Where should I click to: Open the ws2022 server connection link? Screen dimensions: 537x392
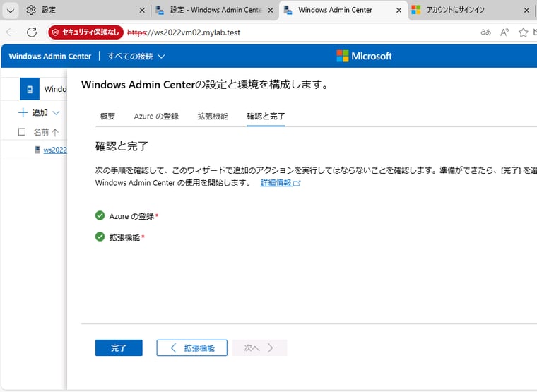tap(55, 150)
